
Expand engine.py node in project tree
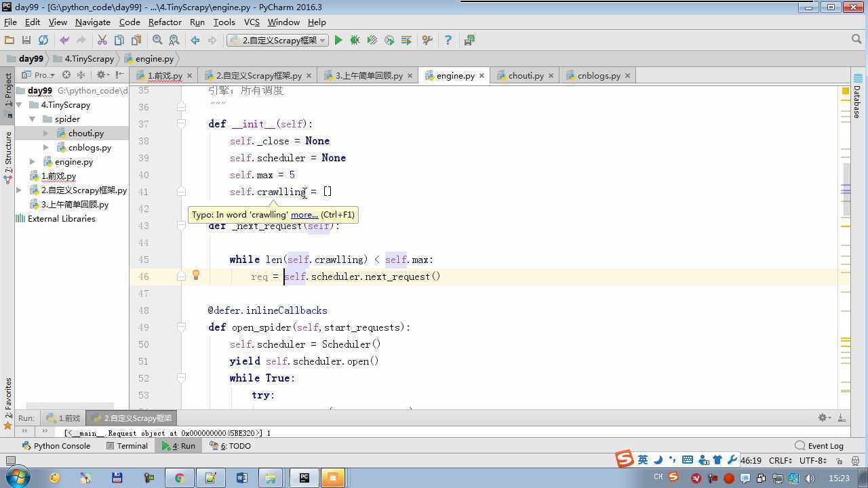pos(32,162)
